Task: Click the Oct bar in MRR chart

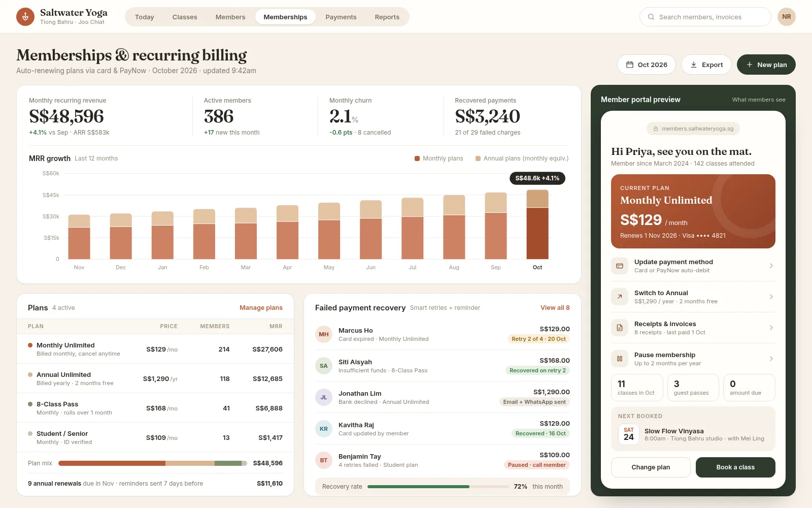Action: point(537,225)
